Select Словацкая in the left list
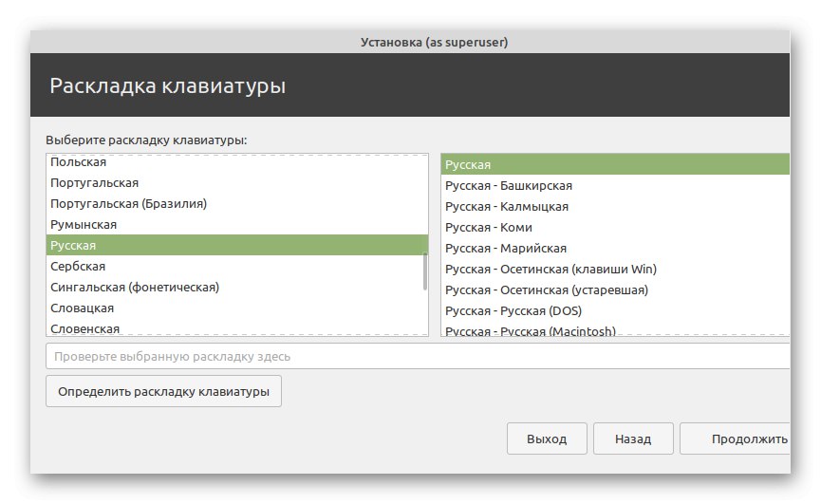 [x=83, y=308]
